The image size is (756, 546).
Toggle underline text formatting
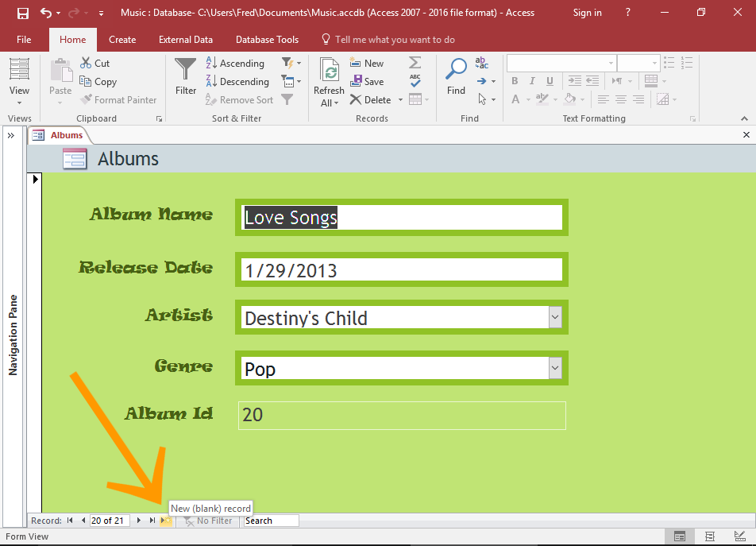click(x=548, y=80)
